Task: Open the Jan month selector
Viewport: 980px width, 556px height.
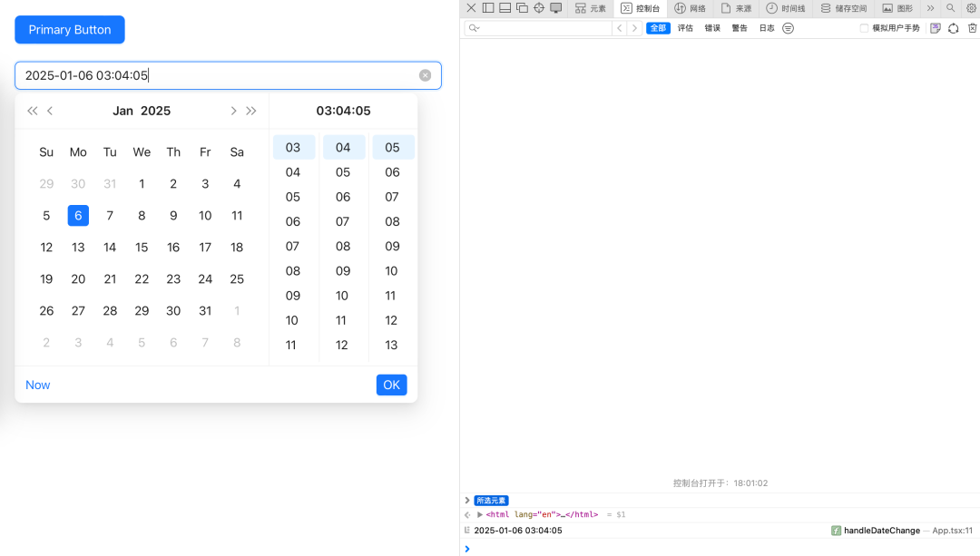Action: [x=123, y=111]
